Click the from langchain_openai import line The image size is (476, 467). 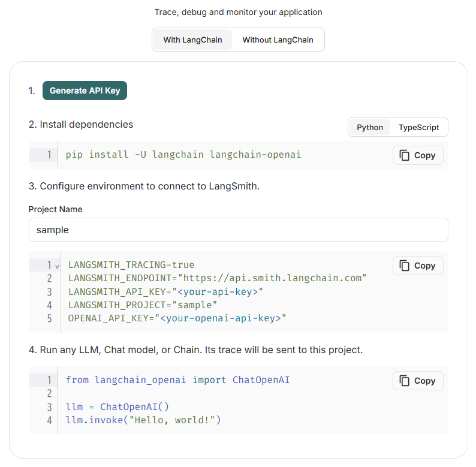178,380
